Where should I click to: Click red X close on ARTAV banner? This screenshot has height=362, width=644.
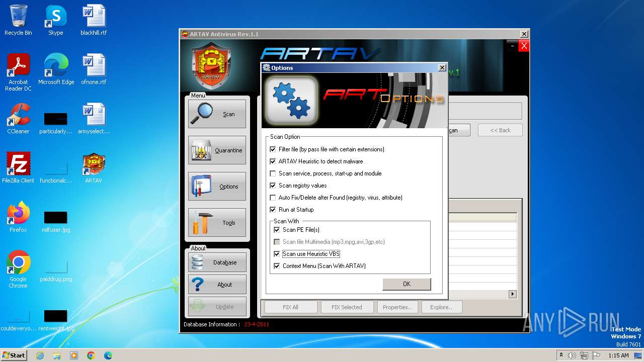click(x=524, y=46)
